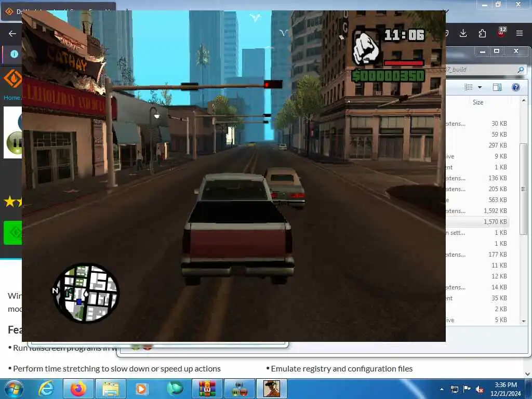Open Internet Explorer from taskbar
Image resolution: width=532 pixels, height=399 pixels.
tap(46, 389)
